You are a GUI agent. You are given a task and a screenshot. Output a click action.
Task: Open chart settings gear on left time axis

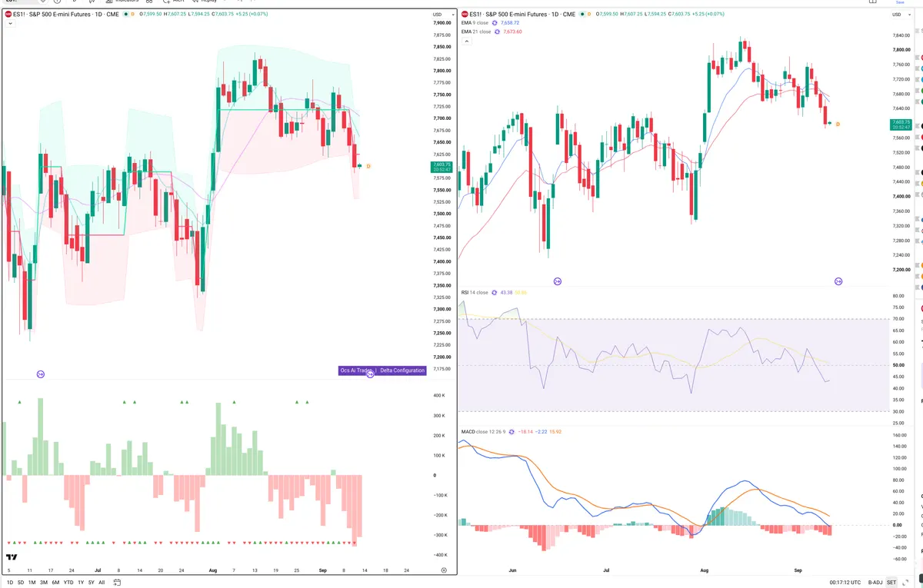click(444, 570)
